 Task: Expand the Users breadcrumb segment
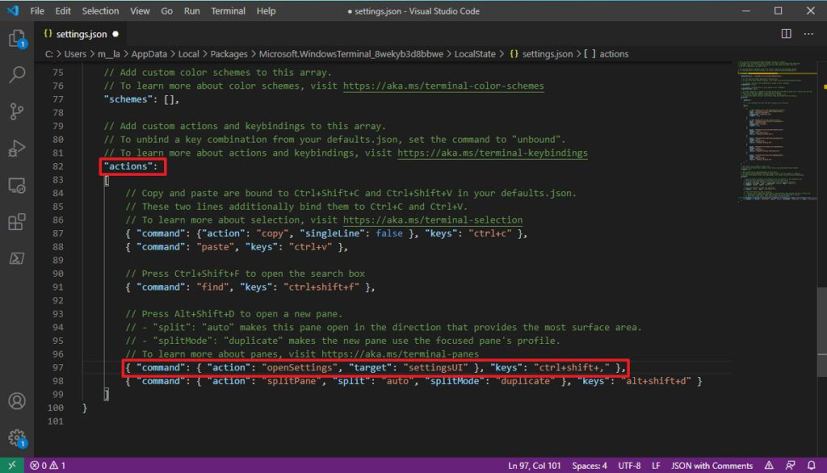(x=75, y=54)
